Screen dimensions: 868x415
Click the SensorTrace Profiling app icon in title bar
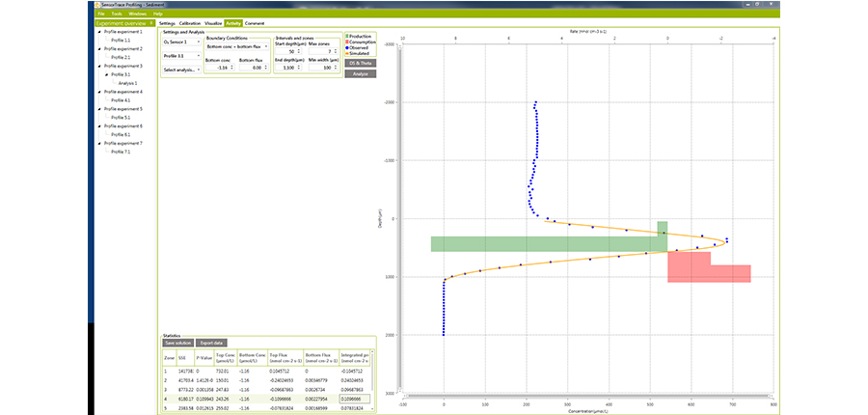[x=96, y=4]
